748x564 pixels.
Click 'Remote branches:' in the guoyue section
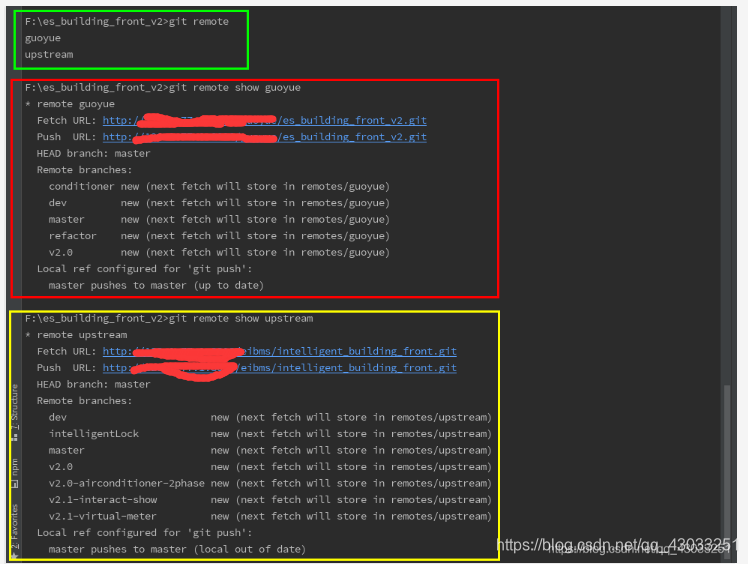84,170
